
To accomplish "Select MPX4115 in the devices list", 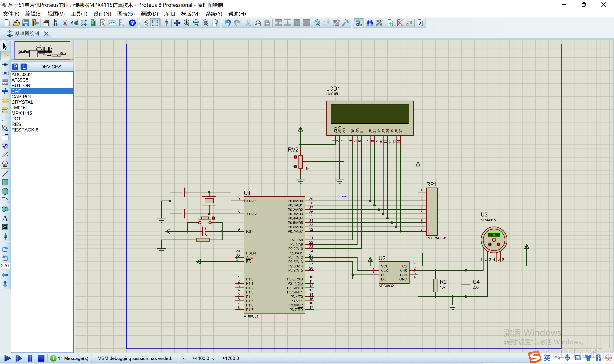I will [x=22, y=113].
